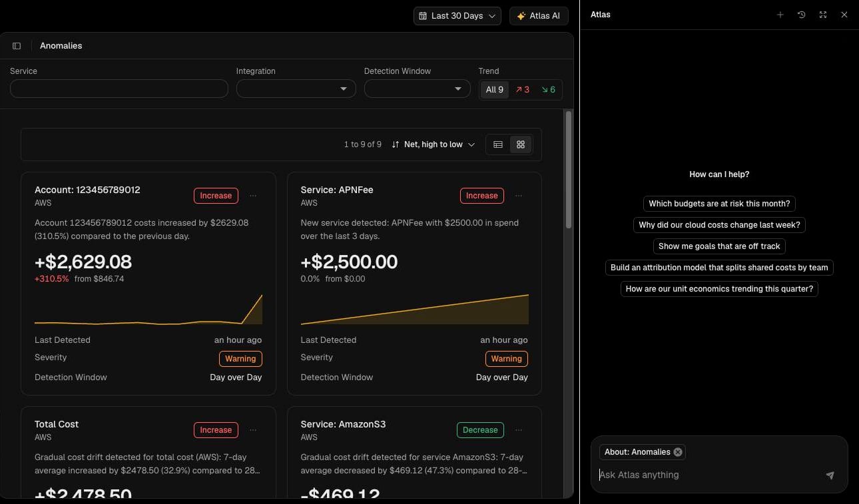859x504 pixels.
Task: Filter trend by All 9
Action: click(x=495, y=90)
